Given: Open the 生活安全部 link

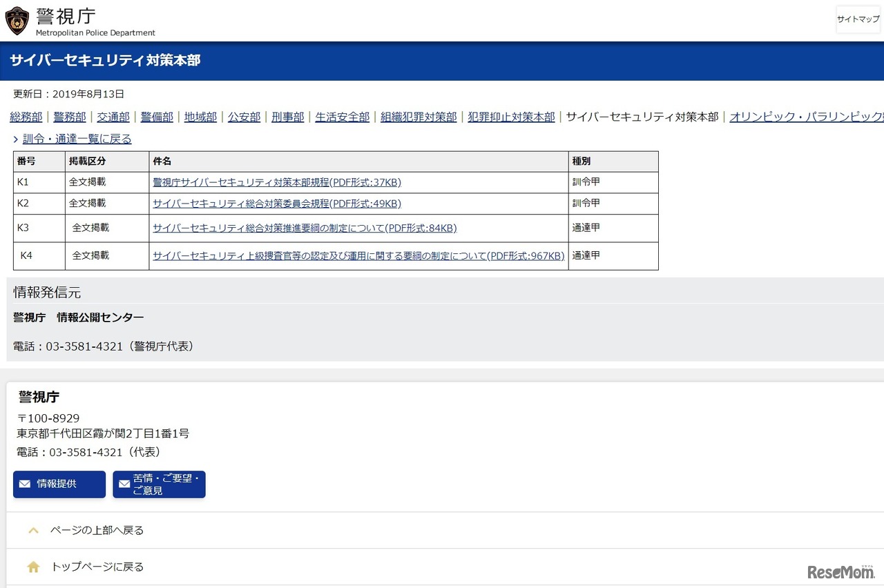Looking at the screenshot, I should coord(343,117).
